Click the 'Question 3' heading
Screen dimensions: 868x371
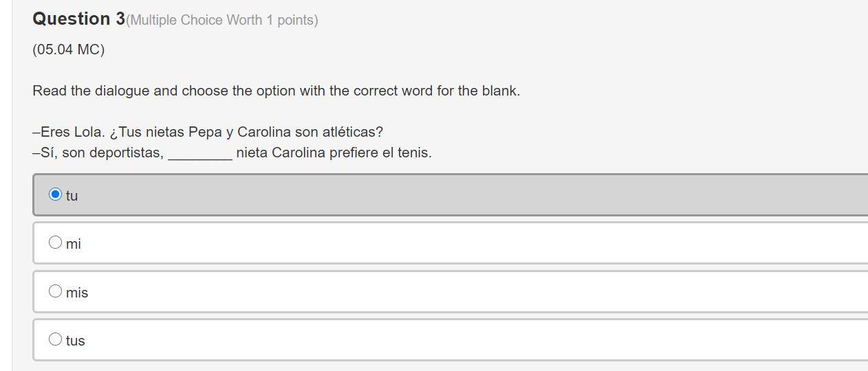(78, 19)
